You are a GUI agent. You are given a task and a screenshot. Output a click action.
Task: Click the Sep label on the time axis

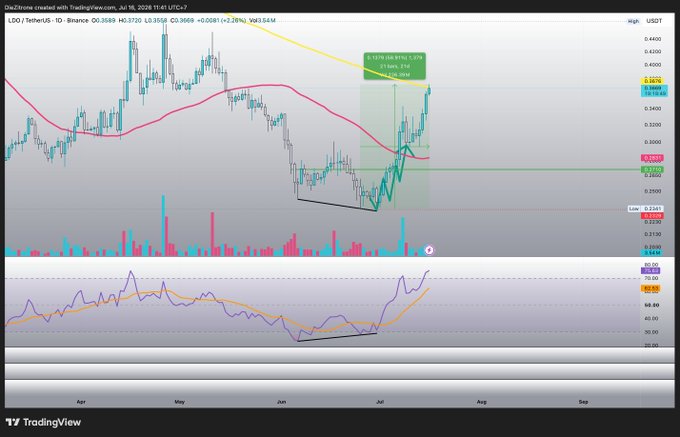583,402
